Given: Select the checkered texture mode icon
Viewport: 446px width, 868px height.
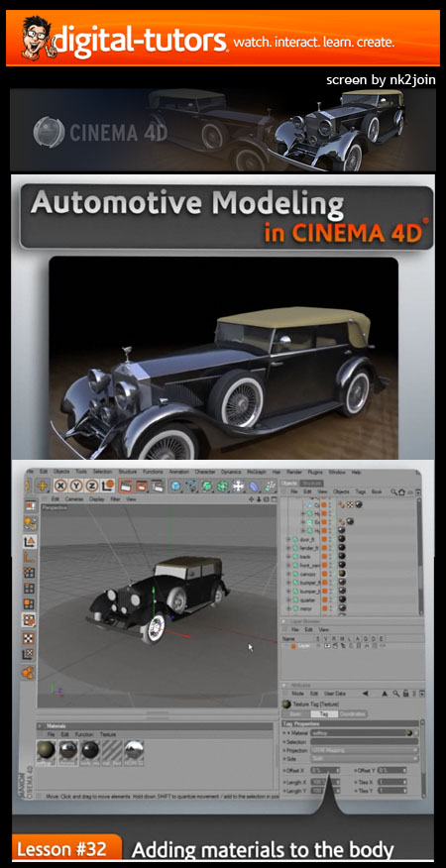Looking at the screenshot, I should 29,638.
